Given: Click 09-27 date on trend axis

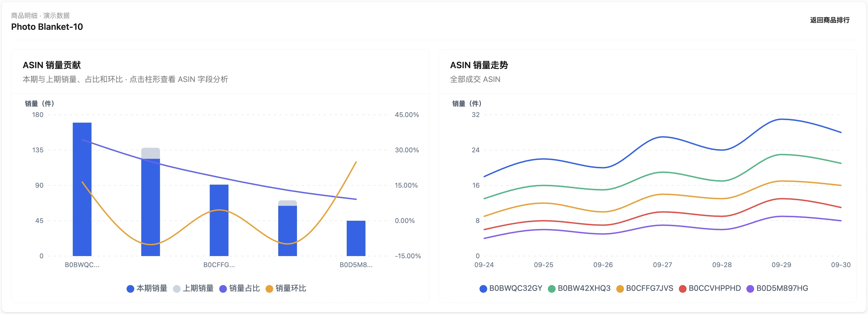Looking at the screenshot, I should click(663, 265).
